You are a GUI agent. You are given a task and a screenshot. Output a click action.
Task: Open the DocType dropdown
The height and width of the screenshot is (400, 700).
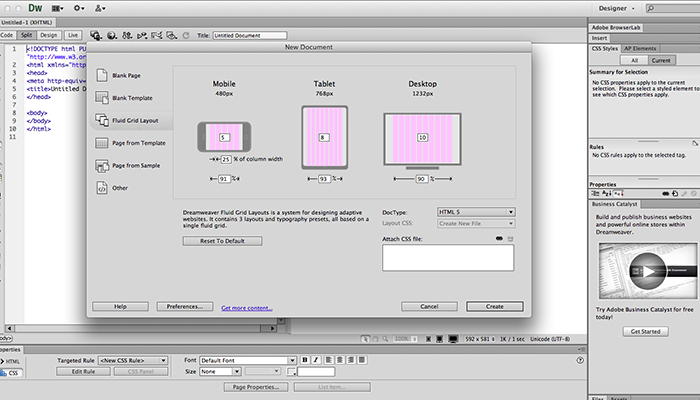point(476,212)
